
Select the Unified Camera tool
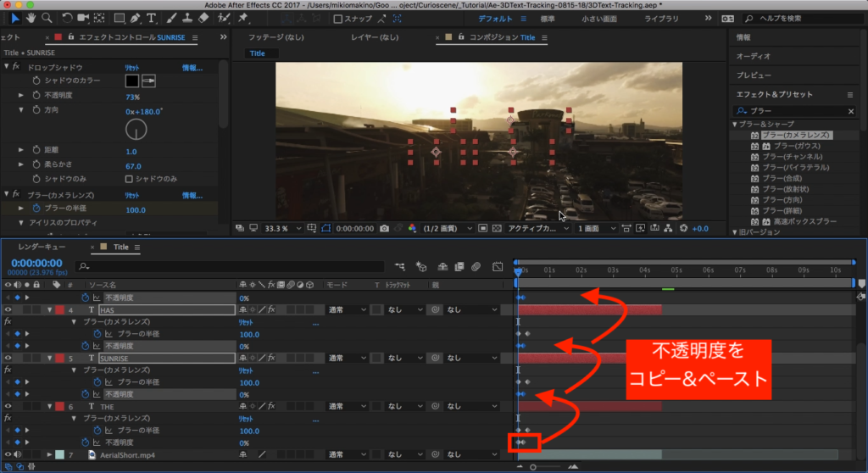(x=83, y=19)
